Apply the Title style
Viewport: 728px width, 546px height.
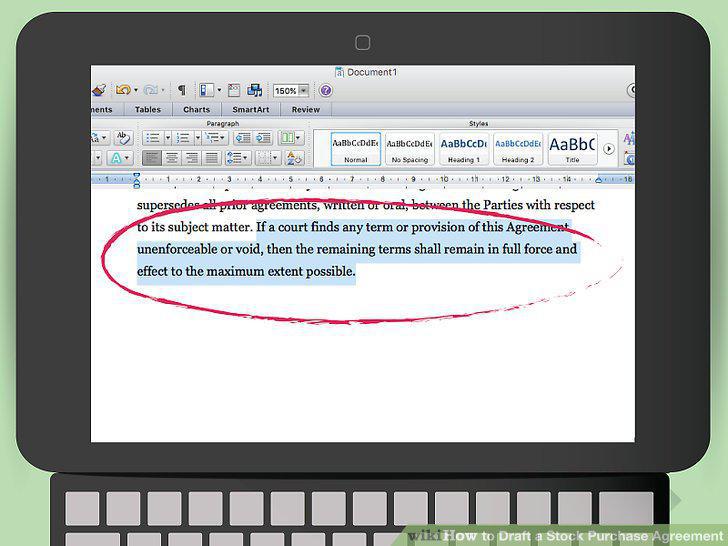coord(572,149)
